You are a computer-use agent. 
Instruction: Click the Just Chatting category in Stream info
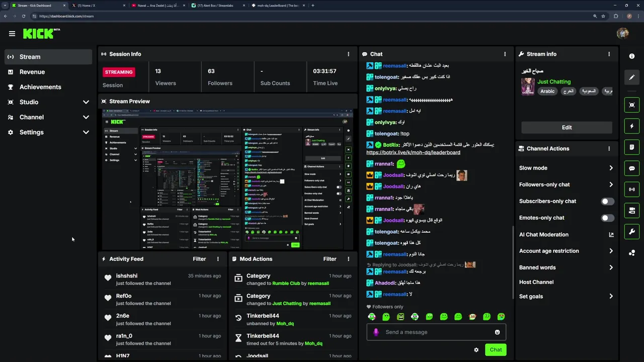tap(554, 81)
